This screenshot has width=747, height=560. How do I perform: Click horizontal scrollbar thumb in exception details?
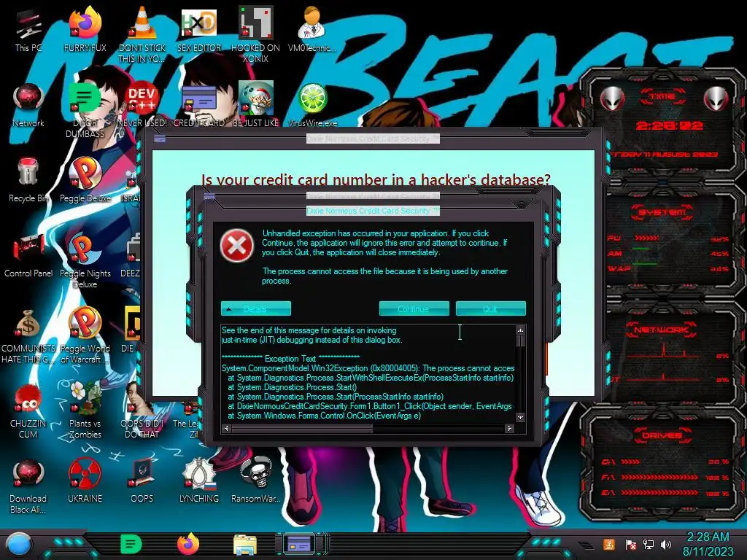[x=302, y=428]
